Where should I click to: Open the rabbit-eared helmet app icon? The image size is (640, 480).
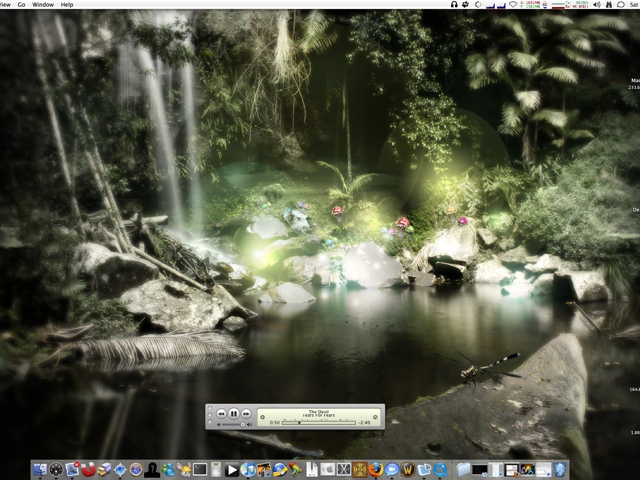pyautogui.click(x=184, y=470)
